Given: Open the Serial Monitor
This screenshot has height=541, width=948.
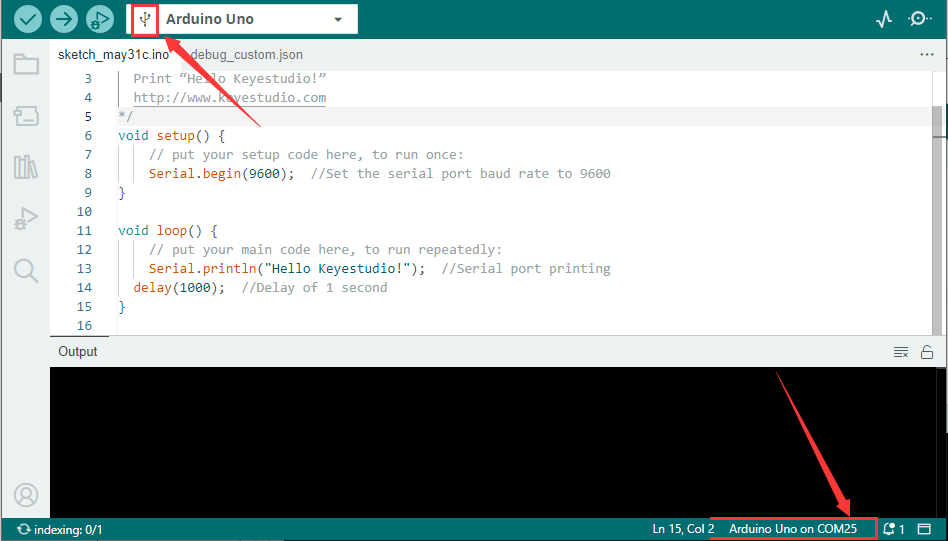Looking at the screenshot, I should [x=919, y=19].
